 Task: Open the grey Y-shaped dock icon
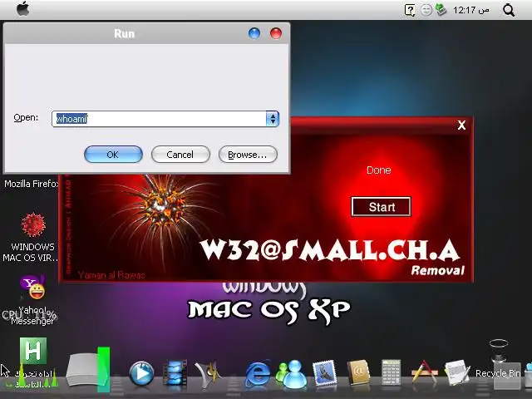point(208,373)
